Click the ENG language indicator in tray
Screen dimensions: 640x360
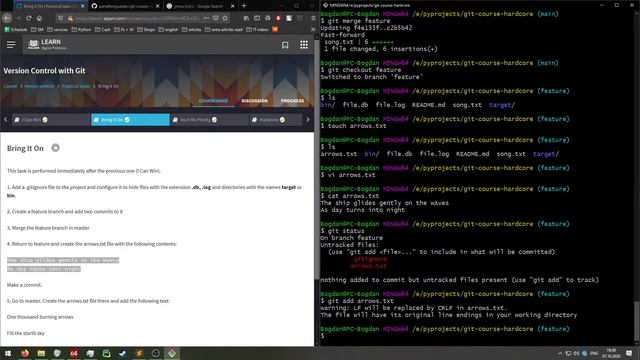pos(594,353)
